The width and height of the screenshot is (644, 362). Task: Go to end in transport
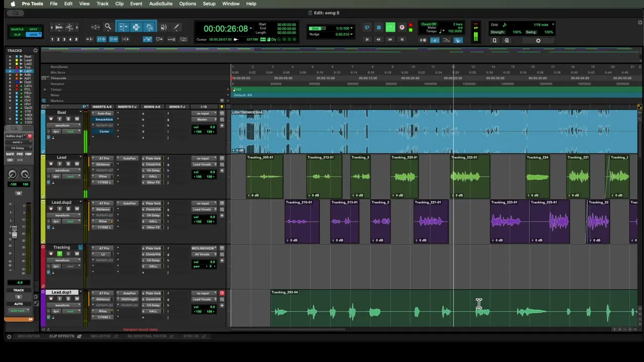tap(401, 40)
